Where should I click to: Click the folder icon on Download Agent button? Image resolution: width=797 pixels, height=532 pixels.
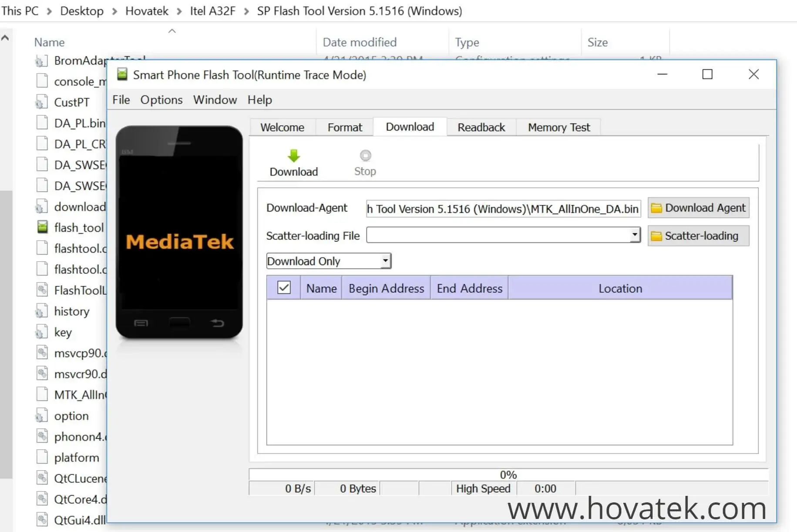(657, 208)
